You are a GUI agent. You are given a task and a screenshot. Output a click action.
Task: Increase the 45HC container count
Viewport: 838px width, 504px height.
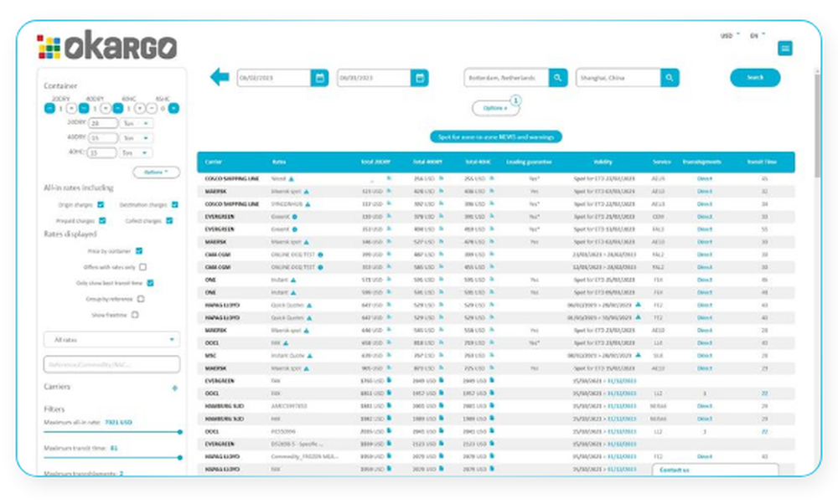click(173, 108)
